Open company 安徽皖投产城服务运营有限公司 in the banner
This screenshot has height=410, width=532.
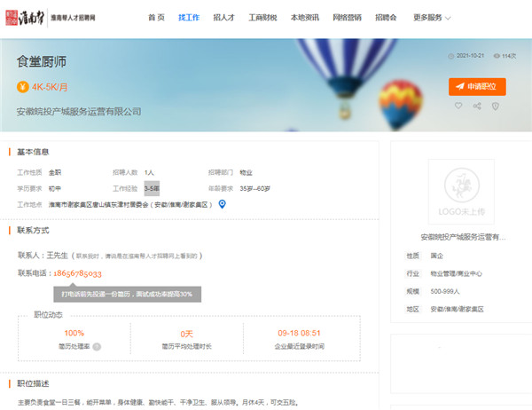coord(79,112)
